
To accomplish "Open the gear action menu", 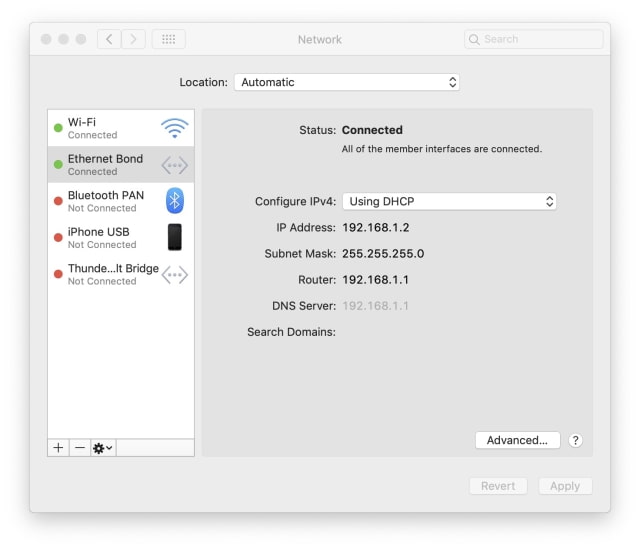I will (x=103, y=448).
